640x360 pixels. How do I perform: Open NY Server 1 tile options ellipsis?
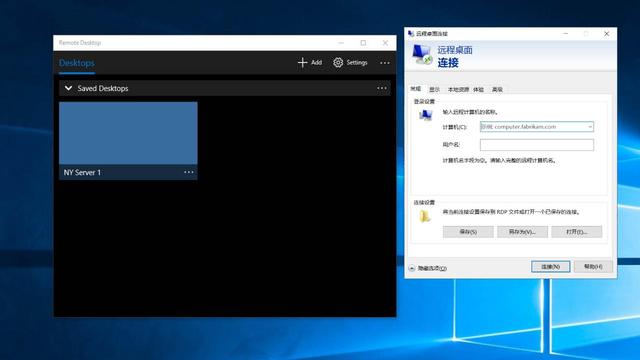tap(189, 172)
